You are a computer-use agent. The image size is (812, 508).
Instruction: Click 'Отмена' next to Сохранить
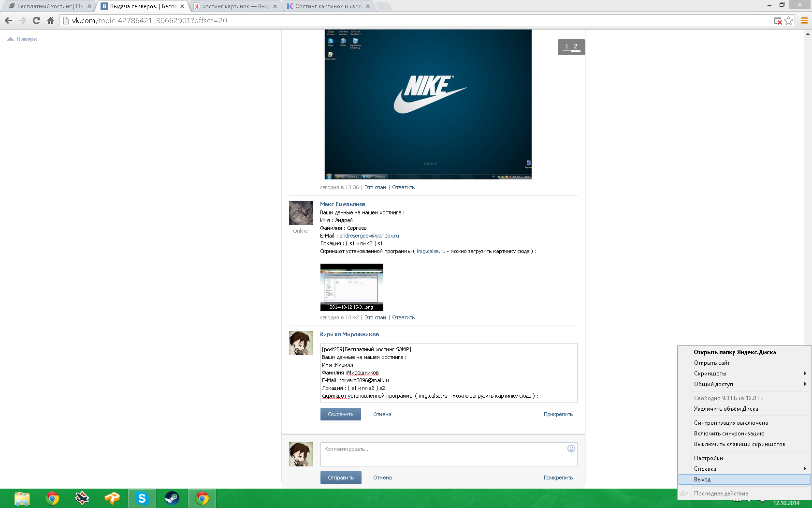[x=382, y=414]
